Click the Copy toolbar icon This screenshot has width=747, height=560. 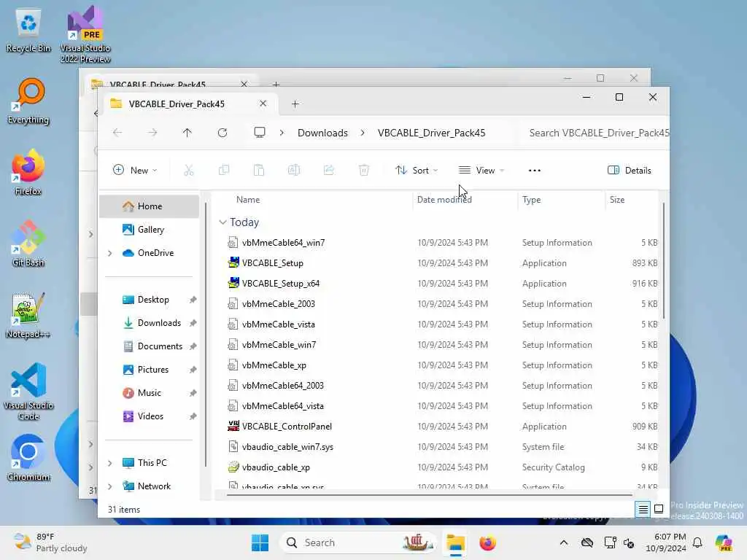224,170
